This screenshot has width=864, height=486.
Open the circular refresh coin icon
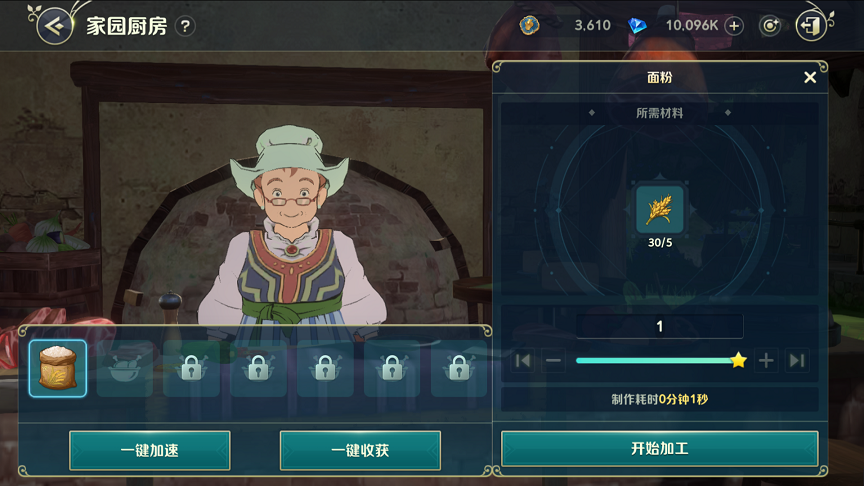770,26
